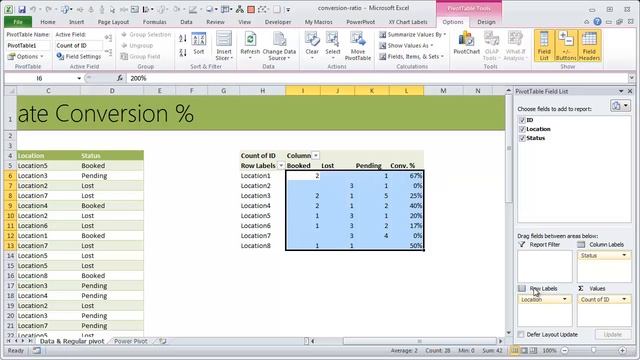The image size is (640, 360).
Task: Open the Name Box dropdown arrow
Action: 79,78
